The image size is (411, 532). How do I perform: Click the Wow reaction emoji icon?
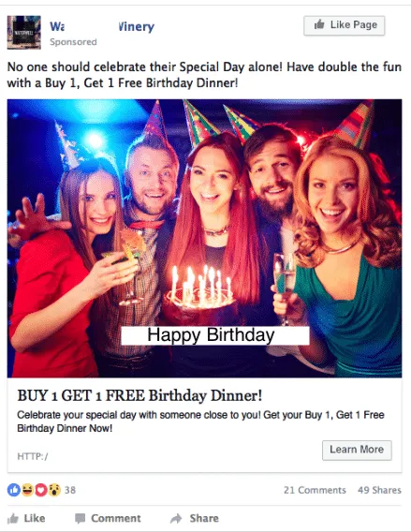[54, 490]
